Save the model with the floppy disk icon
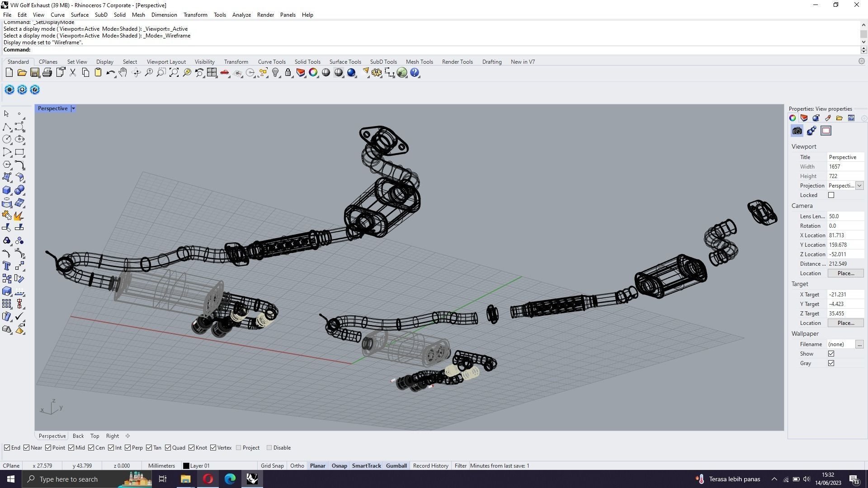868x488 pixels. pos(34,73)
